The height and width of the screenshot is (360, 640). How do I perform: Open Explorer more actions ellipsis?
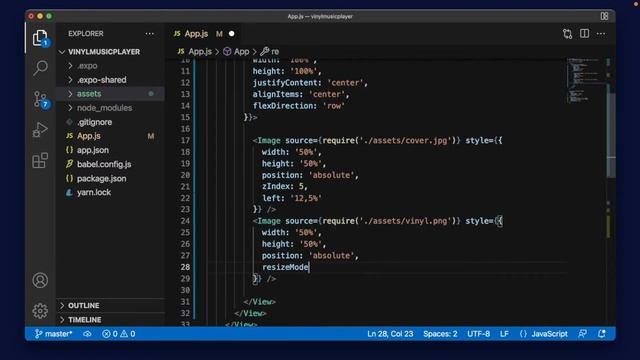point(150,34)
